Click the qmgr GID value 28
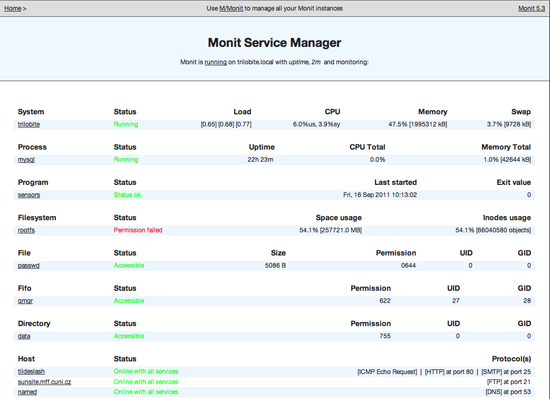The width and height of the screenshot is (550, 399). point(527,301)
